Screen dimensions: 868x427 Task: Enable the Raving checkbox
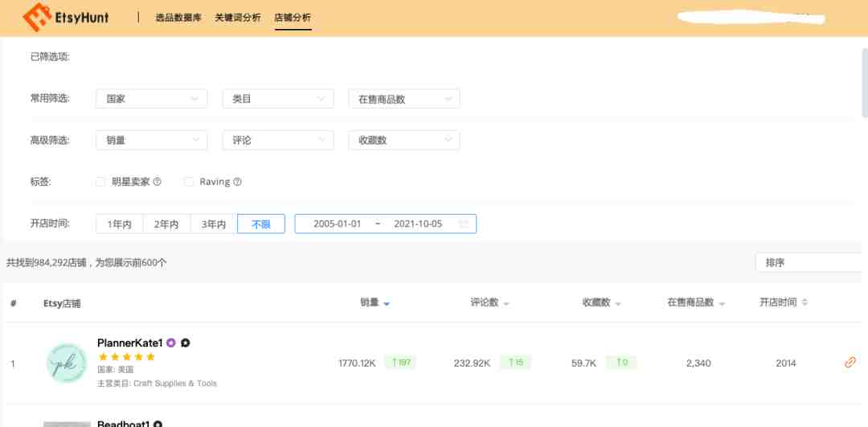189,182
